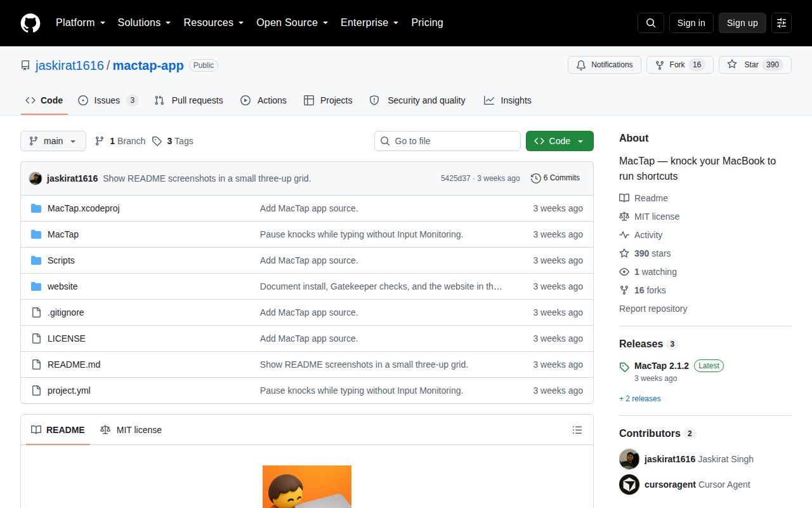Viewport: 812px width, 508px height.
Task: Click the jaskirat1616 contributor avatar
Action: point(629,459)
